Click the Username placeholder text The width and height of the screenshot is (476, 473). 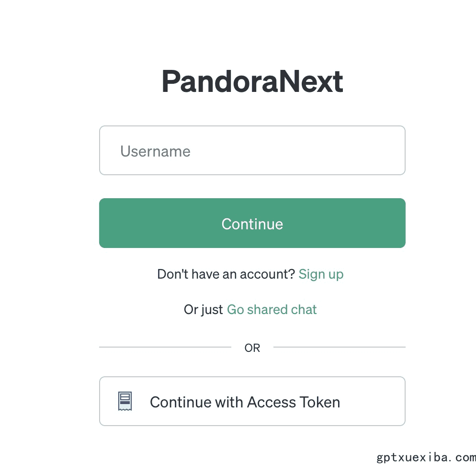(155, 151)
